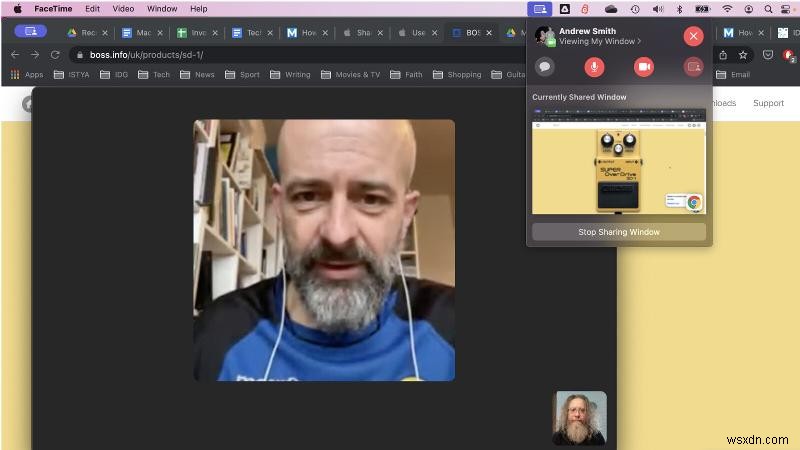Click the share icon in address bar
Image resolution: width=800 pixels, height=450 pixels.
coord(723,55)
